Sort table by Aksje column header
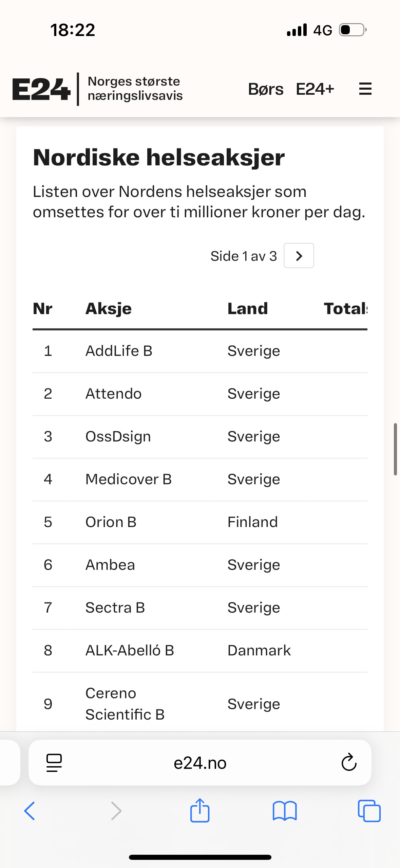 109,309
